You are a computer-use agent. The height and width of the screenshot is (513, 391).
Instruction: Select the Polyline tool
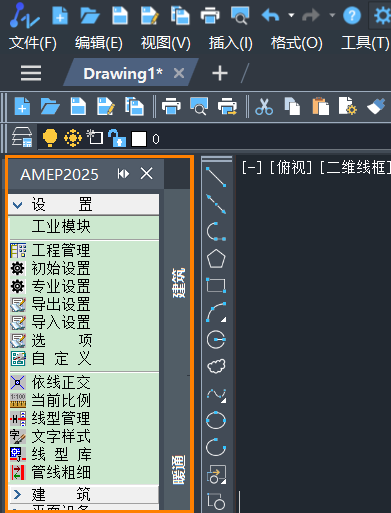click(x=216, y=231)
